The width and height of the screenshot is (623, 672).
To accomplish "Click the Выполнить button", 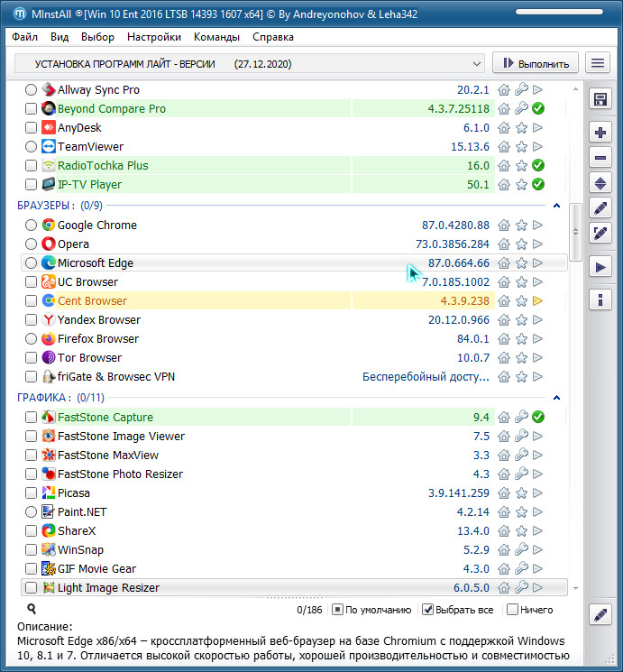I will tap(536, 63).
